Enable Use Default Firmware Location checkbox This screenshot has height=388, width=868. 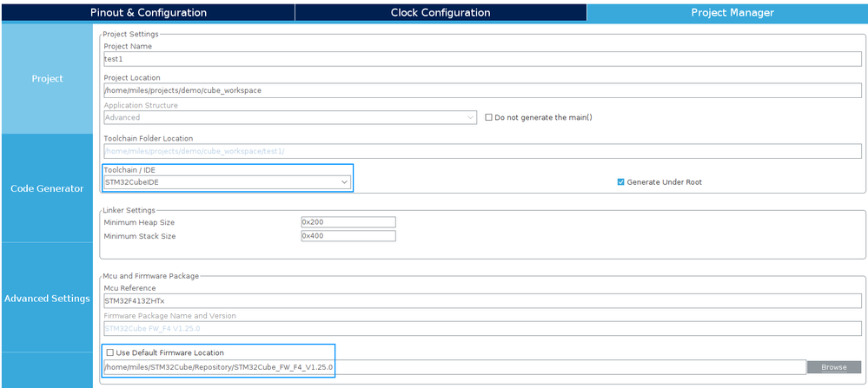click(109, 352)
